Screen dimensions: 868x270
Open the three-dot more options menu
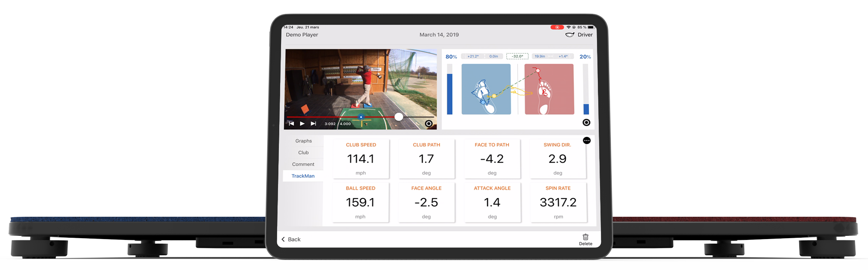(x=587, y=140)
